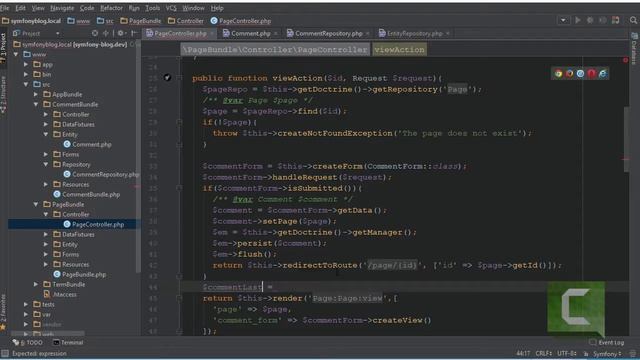
Task: Expand the app folder
Action: pos(26,64)
